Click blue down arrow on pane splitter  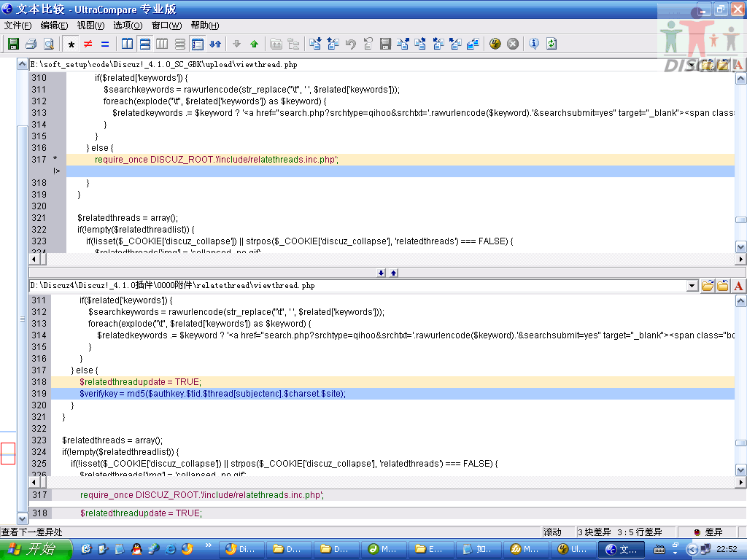pyautogui.click(x=381, y=273)
